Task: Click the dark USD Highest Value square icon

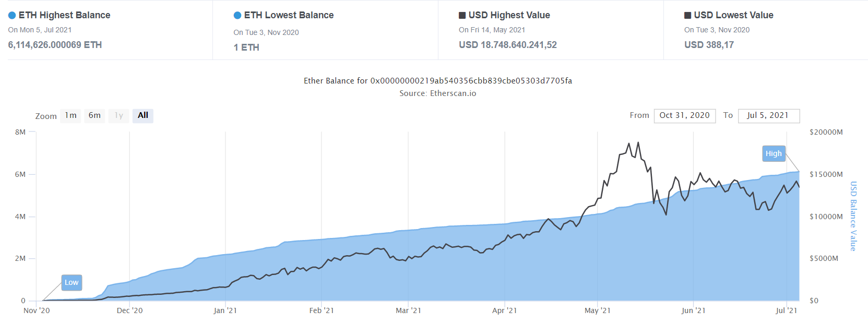Action: [x=462, y=15]
